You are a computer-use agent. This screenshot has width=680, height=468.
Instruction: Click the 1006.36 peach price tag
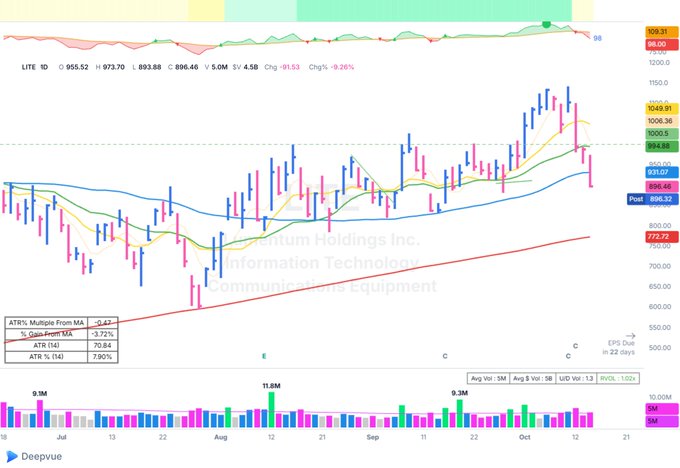pyautogui.click(x=662, y=121)
